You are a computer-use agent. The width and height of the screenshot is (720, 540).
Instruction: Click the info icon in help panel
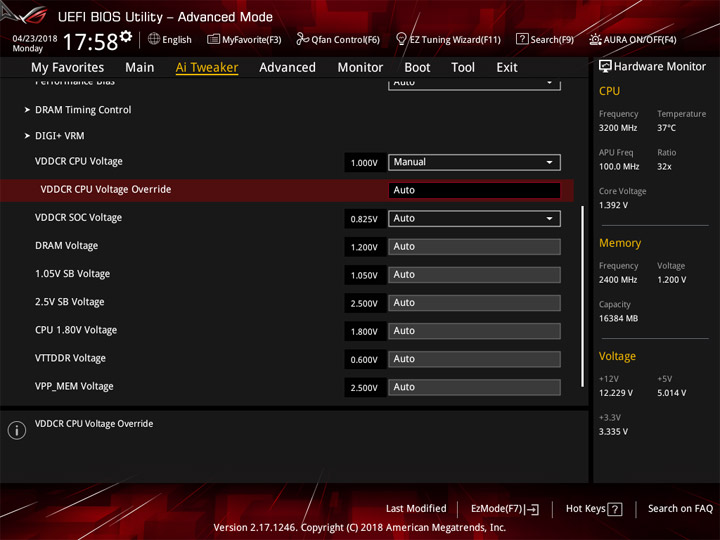pos(17,430)
